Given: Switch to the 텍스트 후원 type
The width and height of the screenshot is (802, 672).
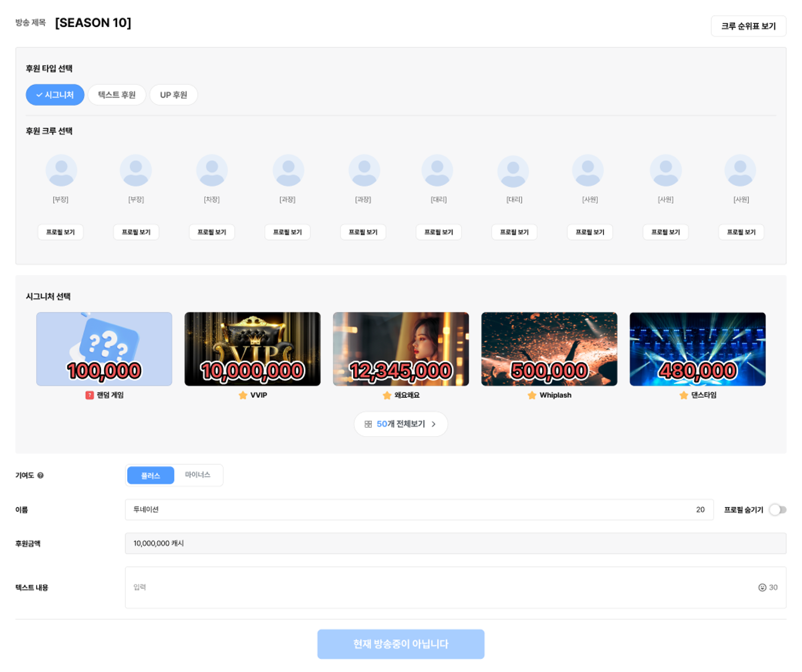Looking at the screenshot, I should 117,95.
